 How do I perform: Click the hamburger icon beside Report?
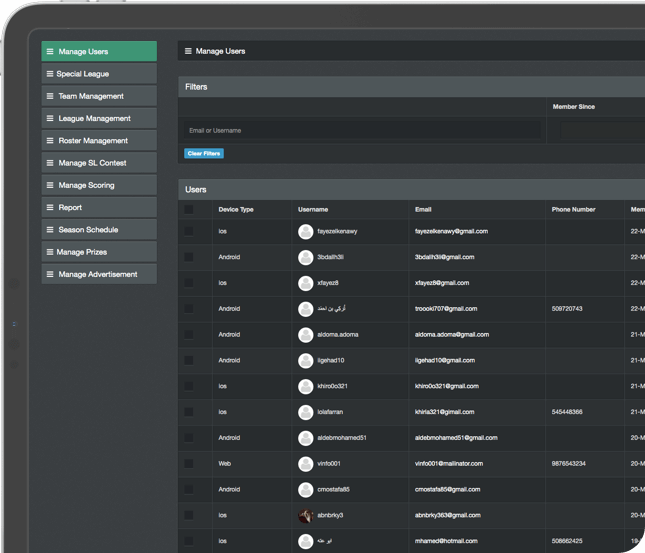click(x=50, y=207)
